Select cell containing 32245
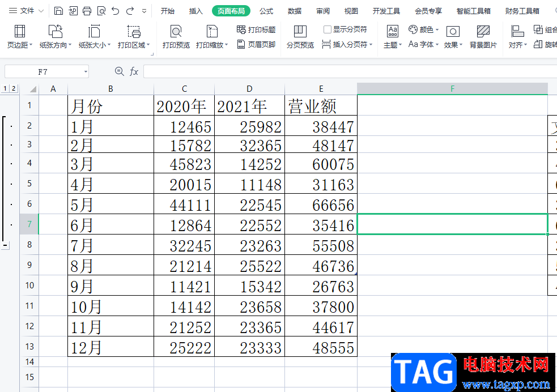Viewport: 557px width, 392px height. 184,245
